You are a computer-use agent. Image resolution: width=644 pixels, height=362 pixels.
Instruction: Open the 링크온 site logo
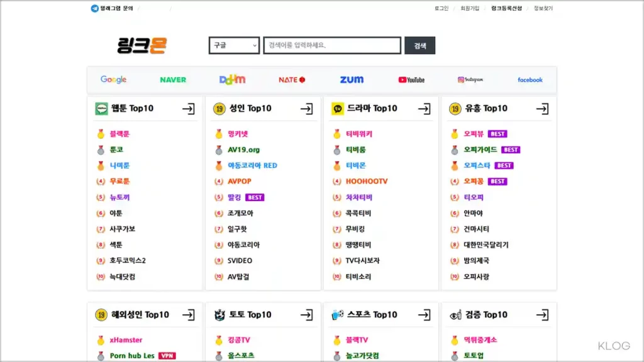click(x=142, y=45)
